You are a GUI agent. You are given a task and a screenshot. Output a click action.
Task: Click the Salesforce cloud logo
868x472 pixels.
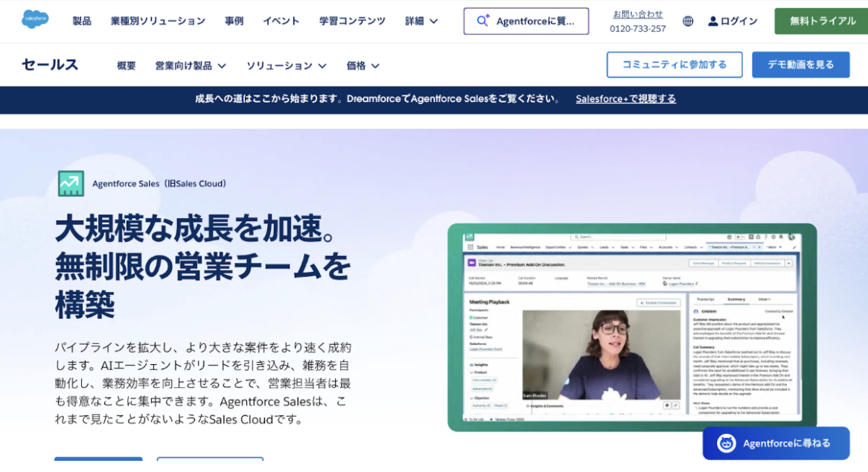(35, 20)
